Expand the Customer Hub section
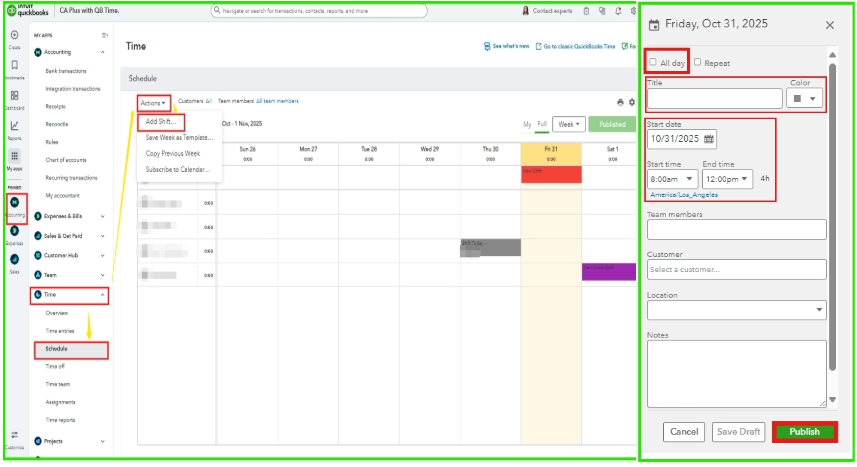The image size is (857, 467). point(68,256)
